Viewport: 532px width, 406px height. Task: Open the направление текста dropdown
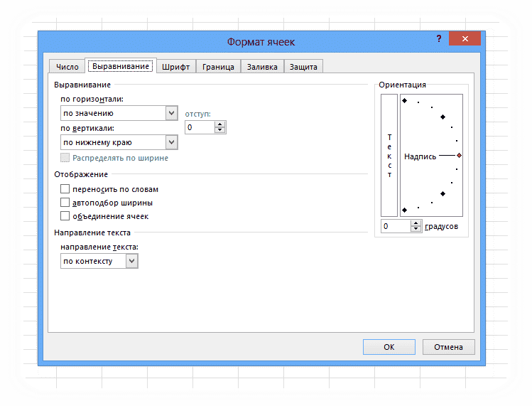132,261
